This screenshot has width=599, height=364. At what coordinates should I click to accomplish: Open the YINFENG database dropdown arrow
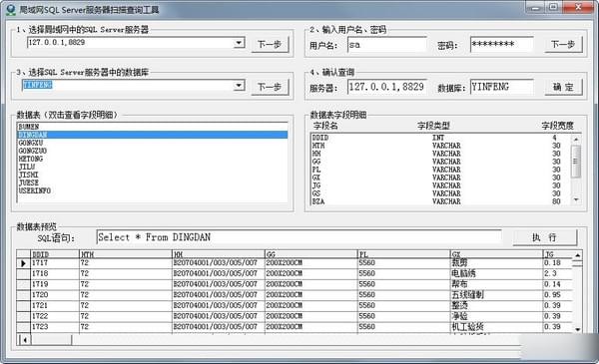point(239,85)
